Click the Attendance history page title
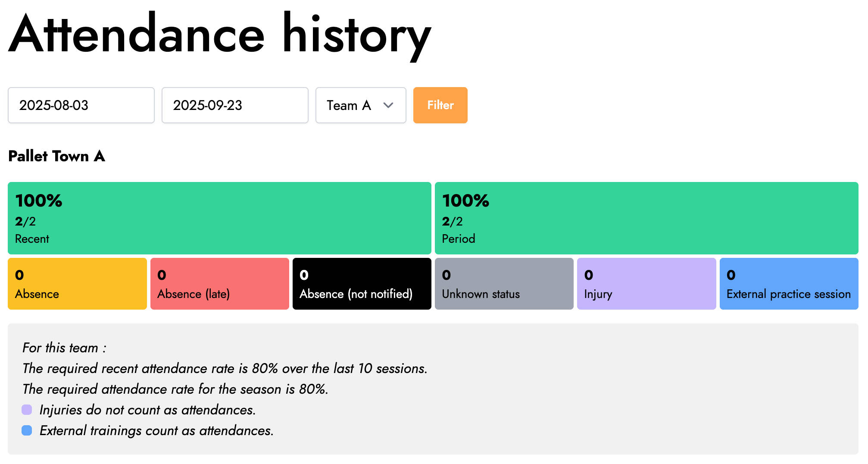868x464 pixels. 219,35
